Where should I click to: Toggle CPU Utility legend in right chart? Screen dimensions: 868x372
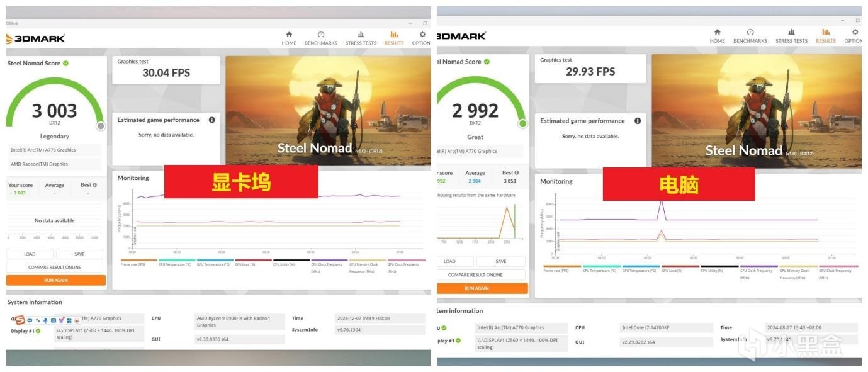[720, 269]
